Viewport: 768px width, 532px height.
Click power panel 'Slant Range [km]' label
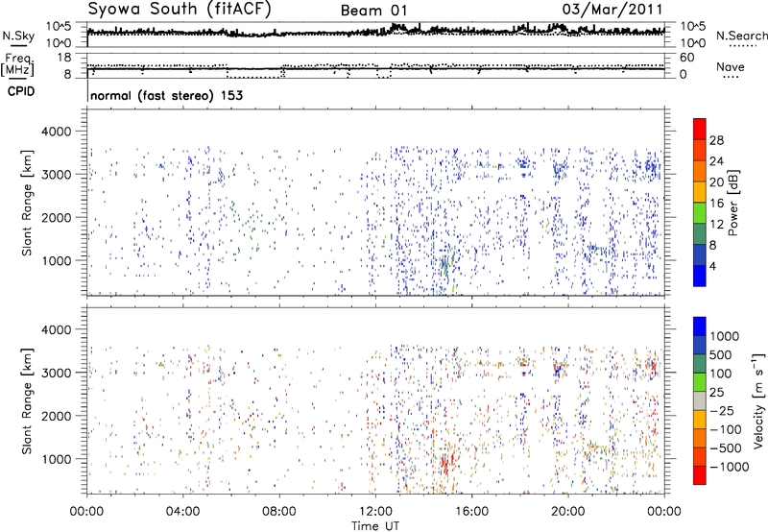[x=27, y=203]
